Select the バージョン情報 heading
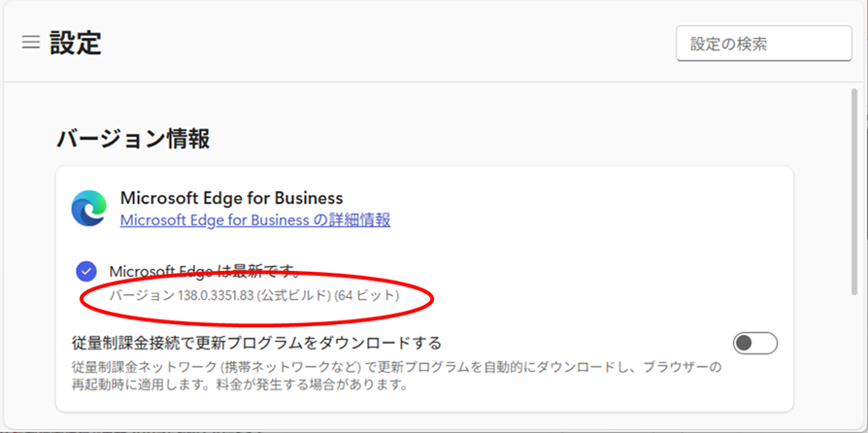This screenshot has height=433, width=868. (133, 140)
